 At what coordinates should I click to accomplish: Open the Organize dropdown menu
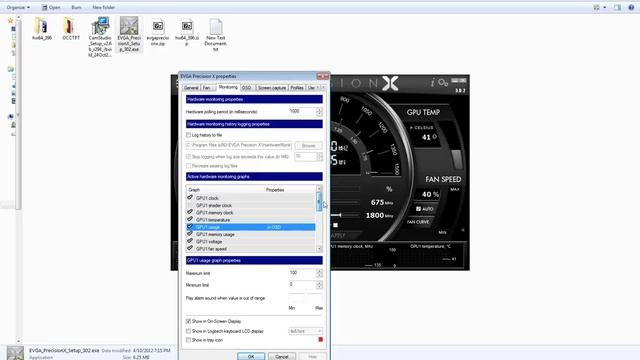click(x=18, y=7)
